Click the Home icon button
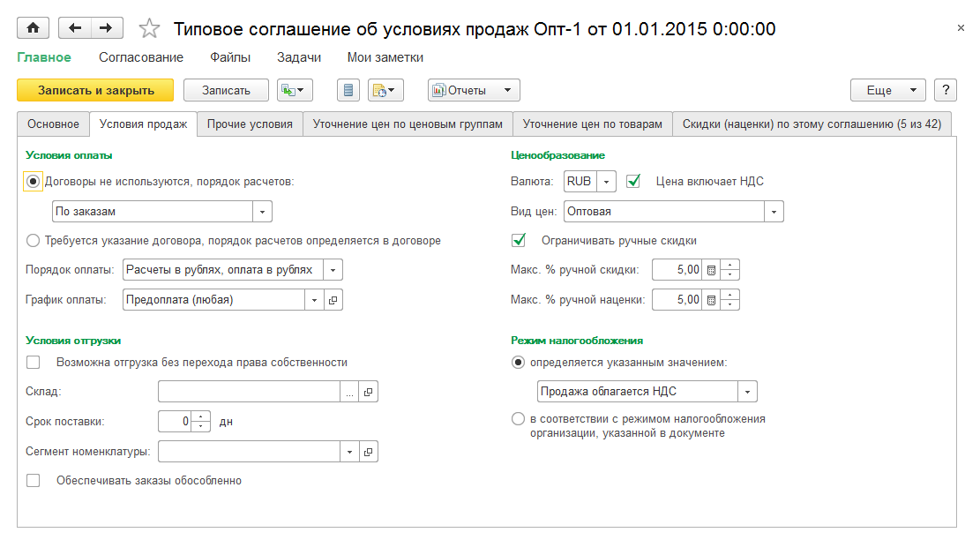 pyautogui.click(x=34, y=28)
